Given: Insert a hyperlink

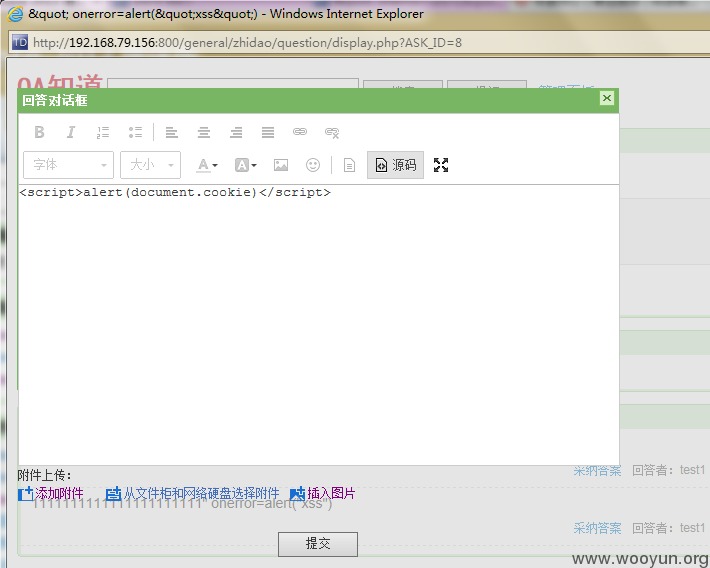Looking at the screenshot, I should (x=300, y=132).
